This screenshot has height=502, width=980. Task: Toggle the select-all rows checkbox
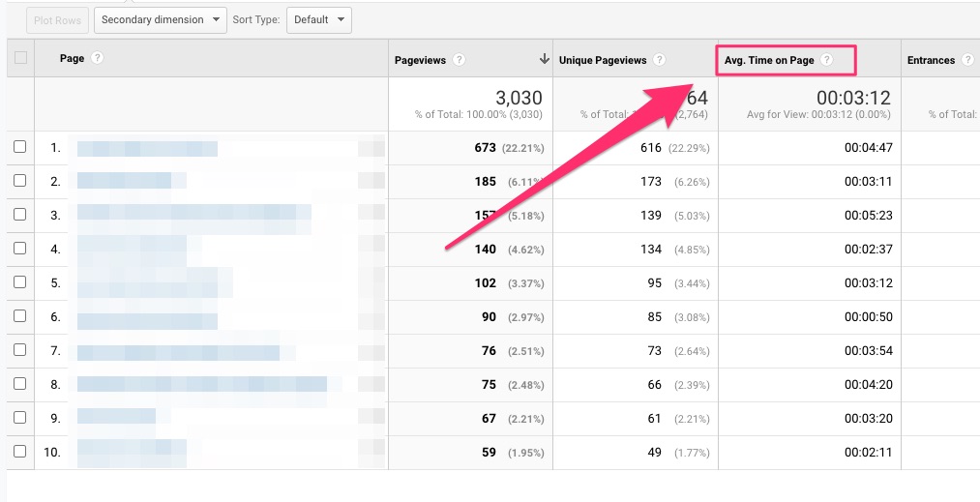[x=20, y=58]
